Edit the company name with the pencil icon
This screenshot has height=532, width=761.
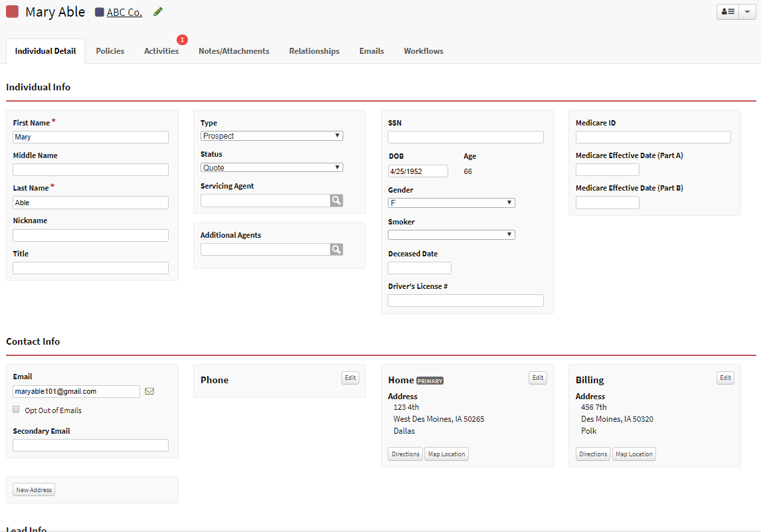[x=157, y=11]
